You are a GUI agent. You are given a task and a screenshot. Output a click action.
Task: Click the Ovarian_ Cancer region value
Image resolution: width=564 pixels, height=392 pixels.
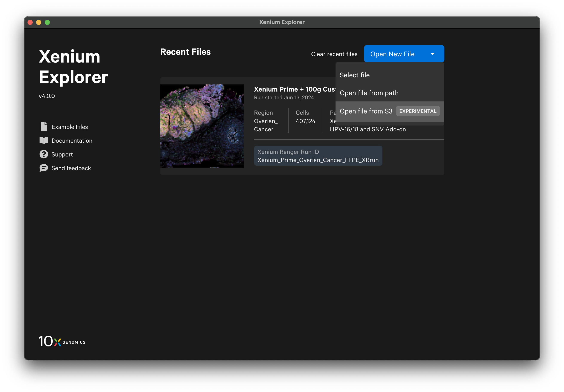(x=265, y=125)
